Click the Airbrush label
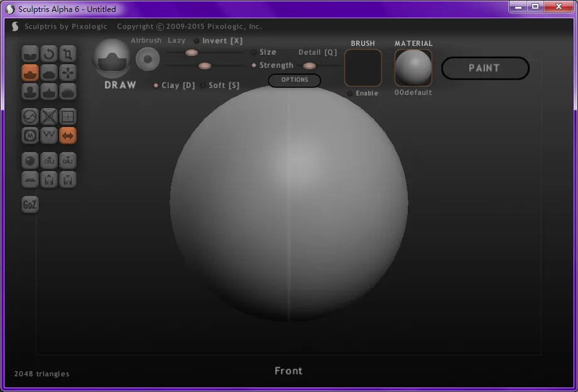The height and width of the screenshot is (392, 578). 146,41
